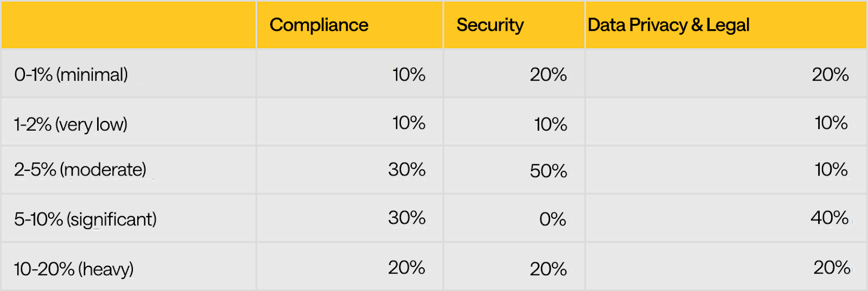This screenshot has height=291, width=868.
Task: Click the Security column header
Action: 490,25
